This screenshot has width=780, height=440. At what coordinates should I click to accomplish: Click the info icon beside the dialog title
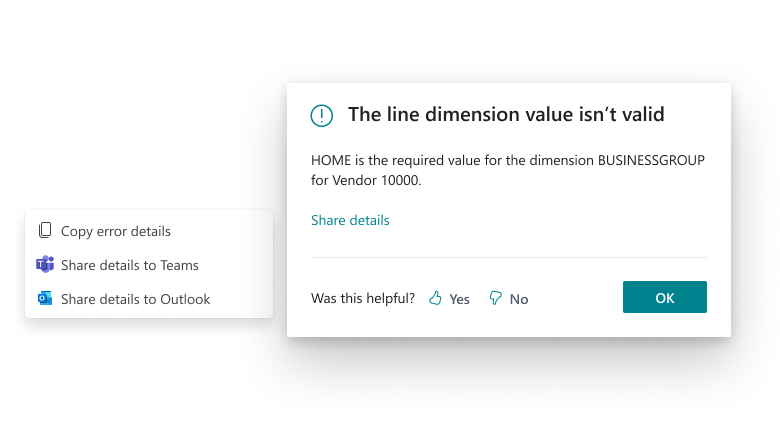pos(321,115)
